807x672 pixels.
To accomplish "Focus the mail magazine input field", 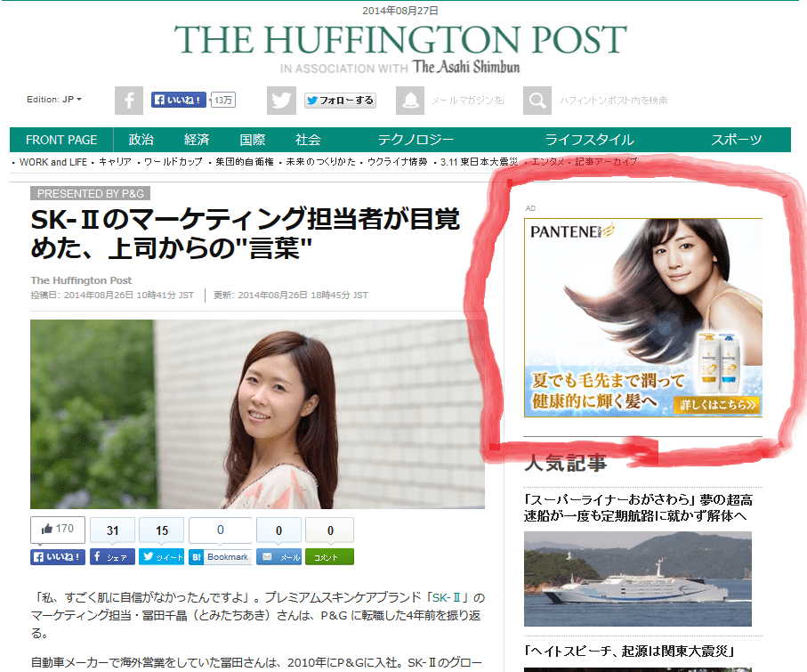I will (468, 101).
